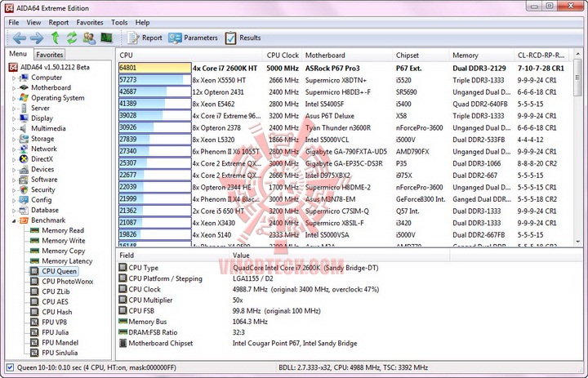Select Memory Write benchmark
588x378 pixels.
pyautogui.click(x=64, y=241)
